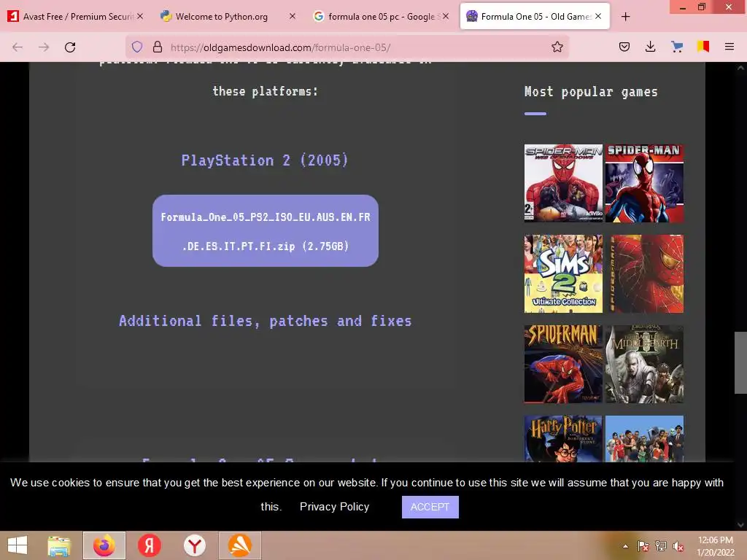Click the muted volume tray icon

tap(678, 546)
